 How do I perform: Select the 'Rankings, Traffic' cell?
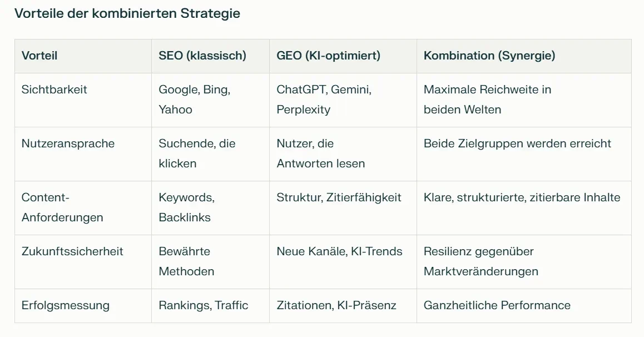pyautogui.click(x=204, y=305)
